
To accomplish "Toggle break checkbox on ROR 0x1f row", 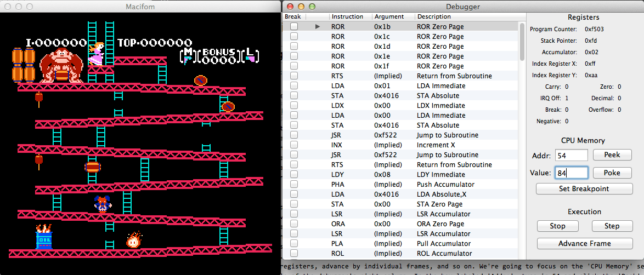I will click(293, 66).
